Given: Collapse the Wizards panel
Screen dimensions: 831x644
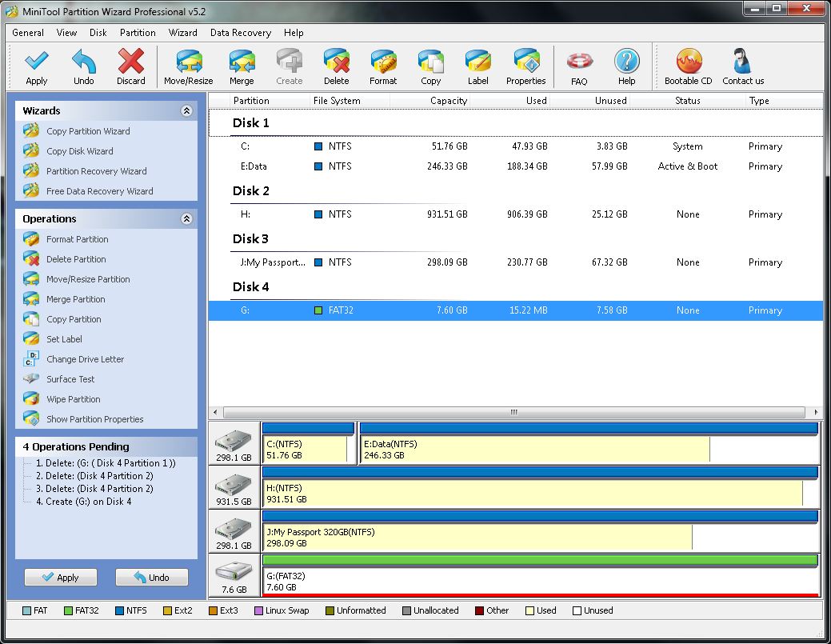Looking at the screenshot, I should click(186, 110).
